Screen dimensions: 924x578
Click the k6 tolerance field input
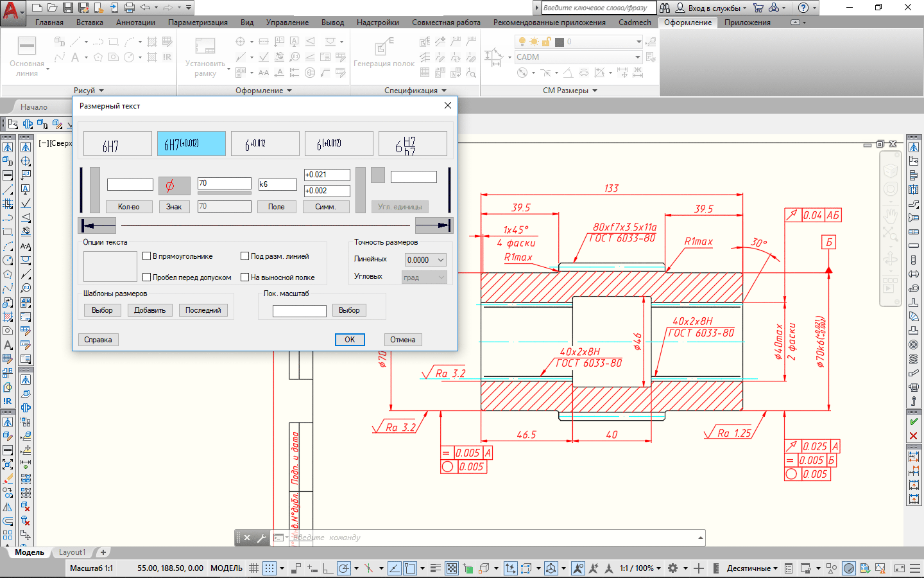[277, 184]
